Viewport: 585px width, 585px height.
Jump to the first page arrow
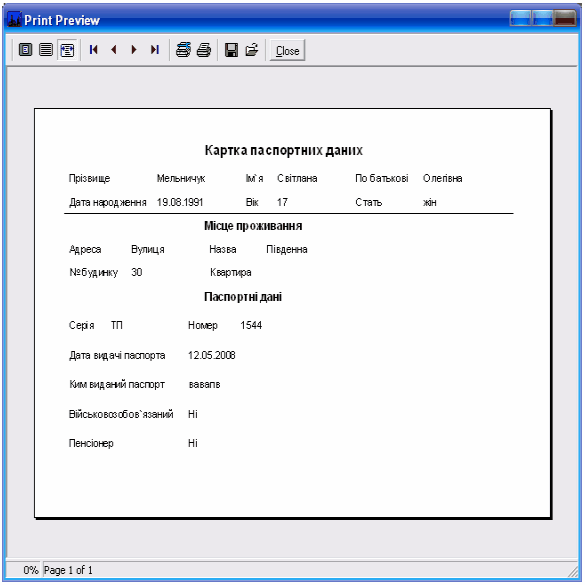[x=94, y=50]
